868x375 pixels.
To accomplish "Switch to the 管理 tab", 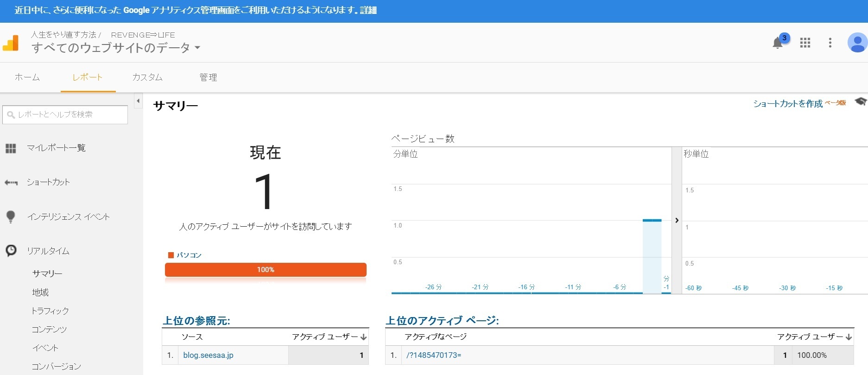I will [208, 77].
